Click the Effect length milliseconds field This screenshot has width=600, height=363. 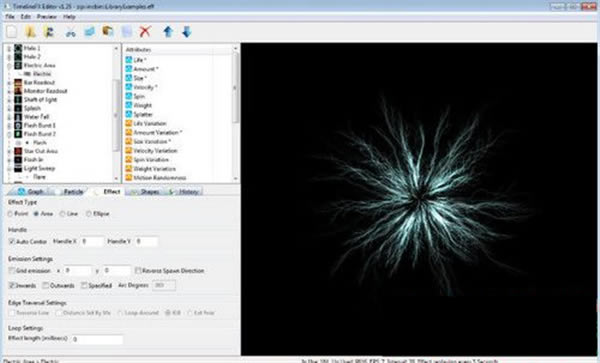pyautogui.click(x=97, y=339)
